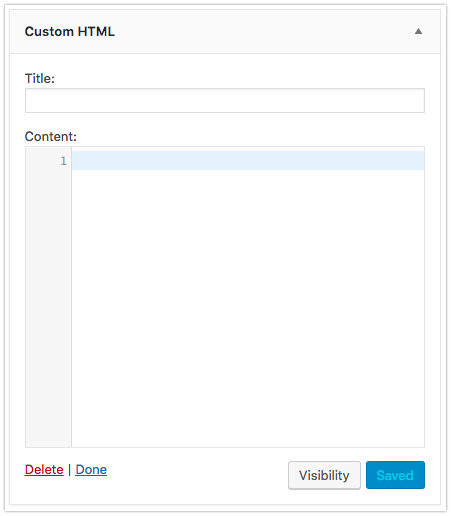Place cursor on highlighted line 1 of editor
451x516 pixels.
tap(248, 160)
